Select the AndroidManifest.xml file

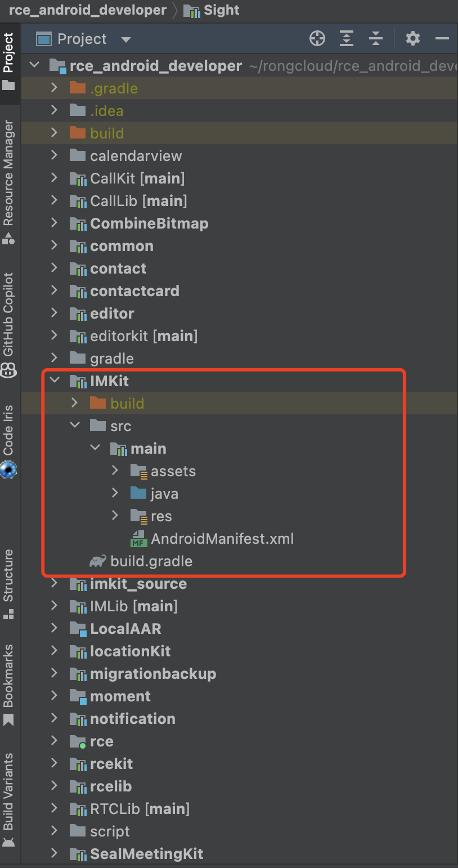point(222,539)
